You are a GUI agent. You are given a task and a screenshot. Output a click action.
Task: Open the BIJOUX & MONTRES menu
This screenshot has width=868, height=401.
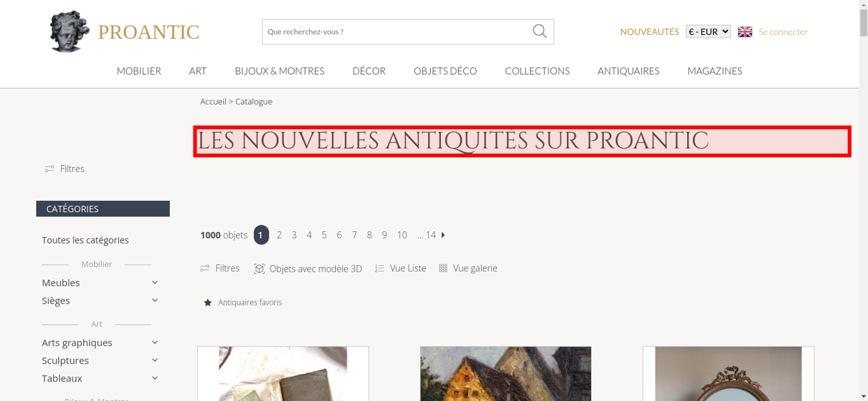[279, 71]
